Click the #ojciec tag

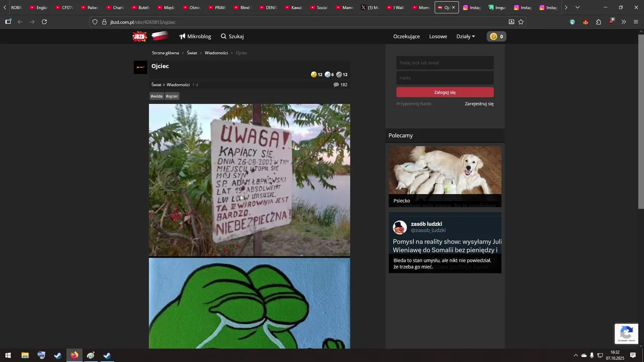click(172, 96)
